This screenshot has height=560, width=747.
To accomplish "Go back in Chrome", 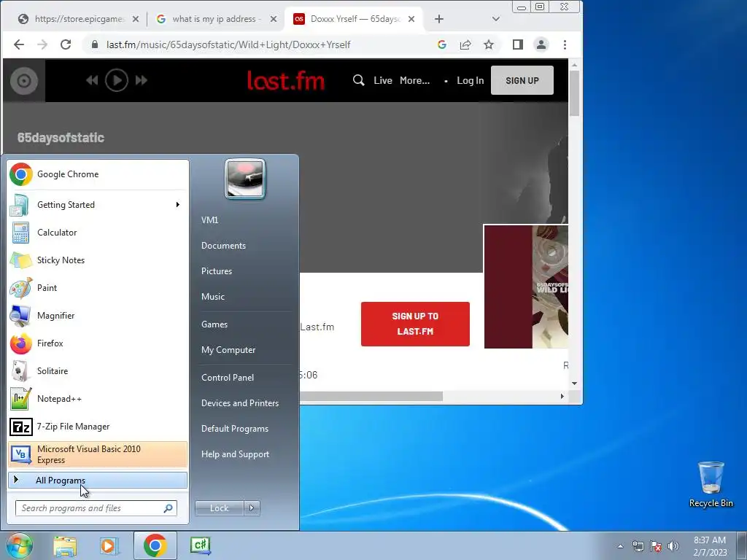I will (x=19, y=44).
